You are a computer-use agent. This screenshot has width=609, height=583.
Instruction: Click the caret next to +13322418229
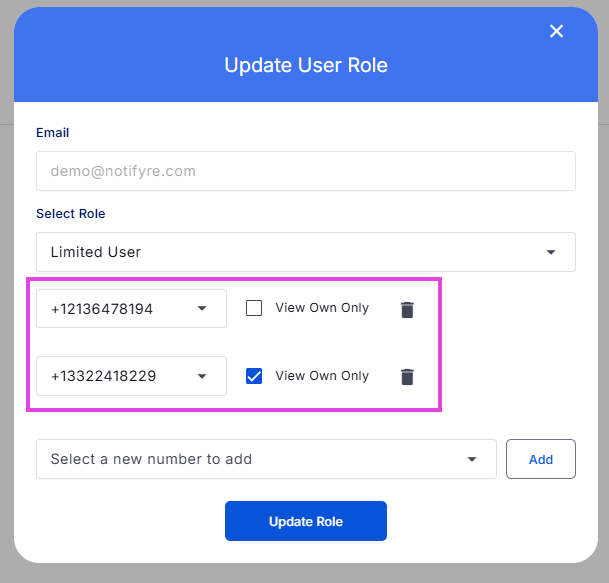(x=202, y=376)
